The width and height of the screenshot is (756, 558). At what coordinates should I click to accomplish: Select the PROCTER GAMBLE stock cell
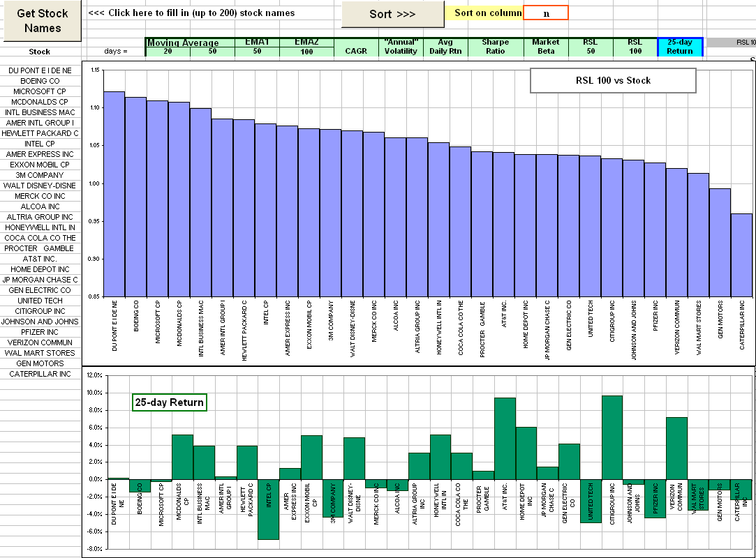tap(40, 248)
